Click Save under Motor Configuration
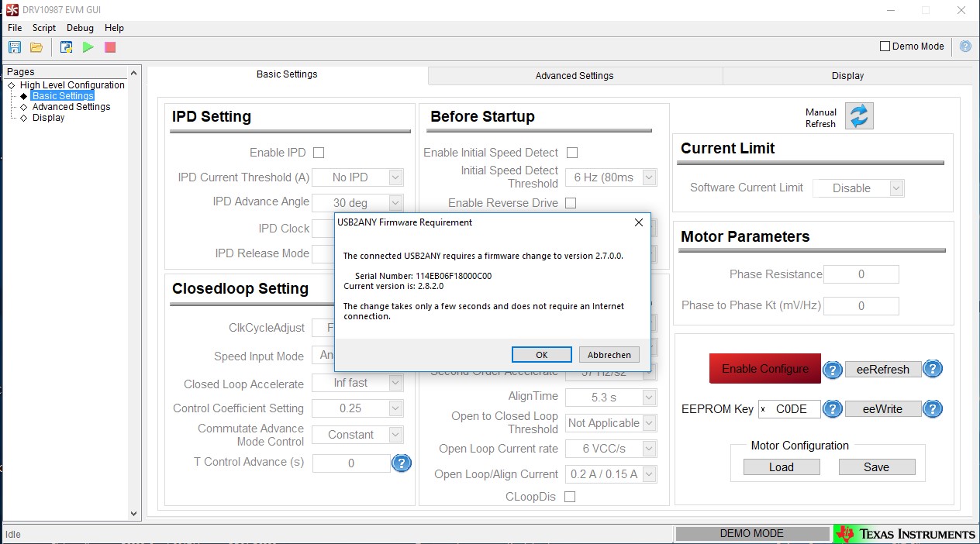The width and height of the screenshot is (980, 544). (x=877, y=467)
